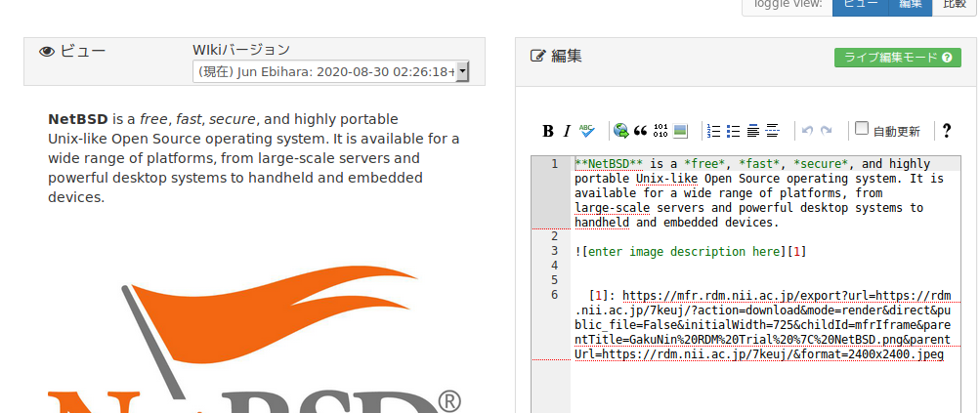
Task: Click the pencil icon beside 編集 heading
Action: 537,56
